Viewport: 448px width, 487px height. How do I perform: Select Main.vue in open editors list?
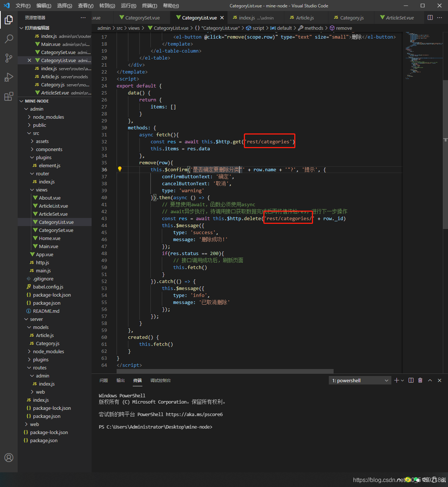54,44
